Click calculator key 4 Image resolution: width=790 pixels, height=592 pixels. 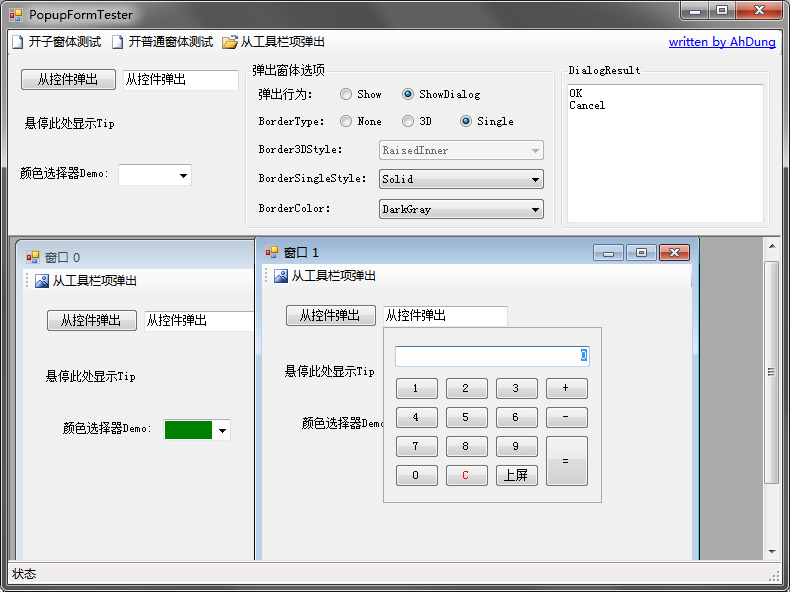tap(417, 417)
